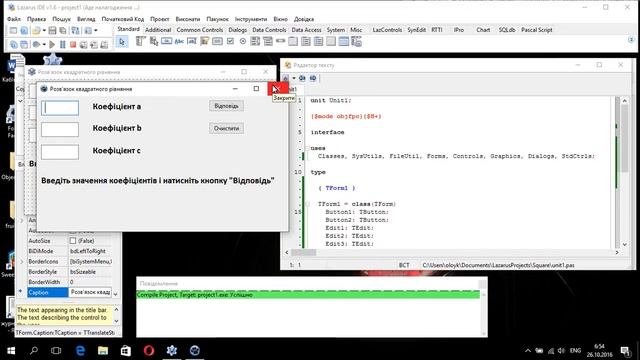Open the Проект menu
This screenshot has height=360, width=640.
tap(159, 19)
